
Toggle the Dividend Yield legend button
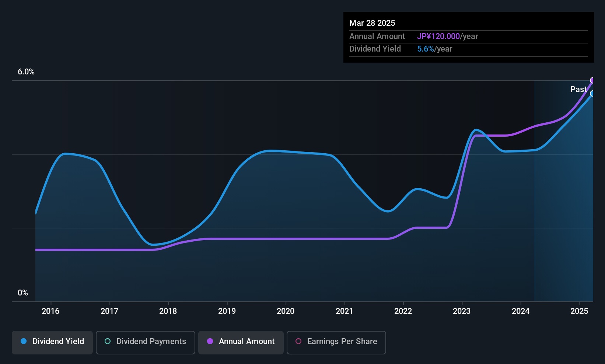52,343
